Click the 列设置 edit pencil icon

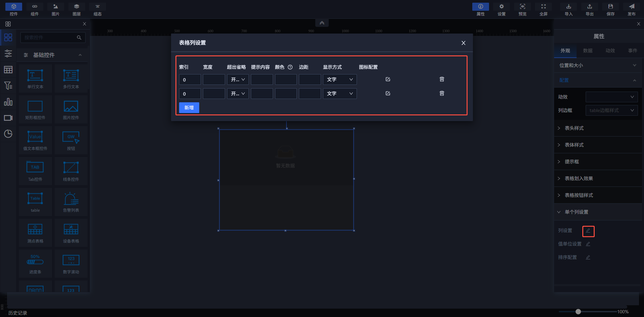pyautogui.click(x=588, y=231)
